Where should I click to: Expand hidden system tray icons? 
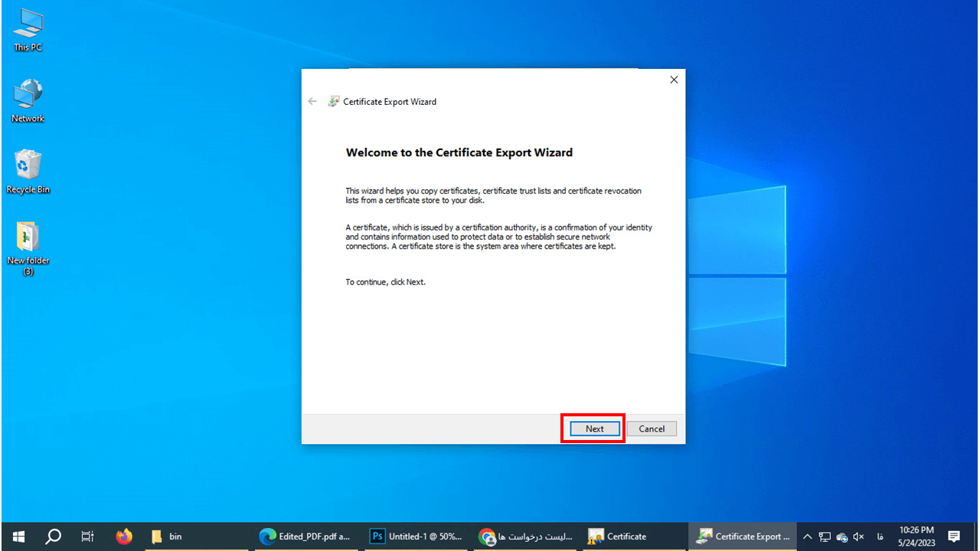[807, 536]
